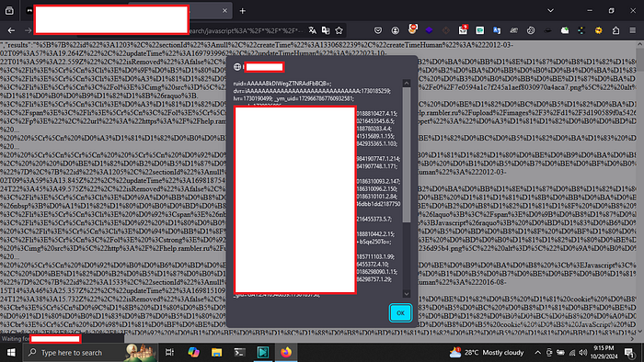Image resolution: width=644 pixels, height=362 pixels.
Task: Switch to the teal app in taskbar
Action: (x=263, y=353)
